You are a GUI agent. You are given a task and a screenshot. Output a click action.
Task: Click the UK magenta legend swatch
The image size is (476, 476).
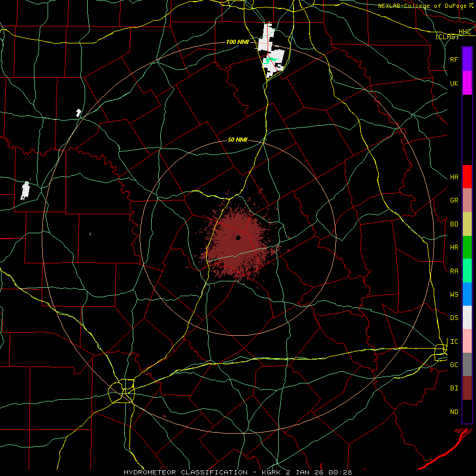[x=467, y=83]
